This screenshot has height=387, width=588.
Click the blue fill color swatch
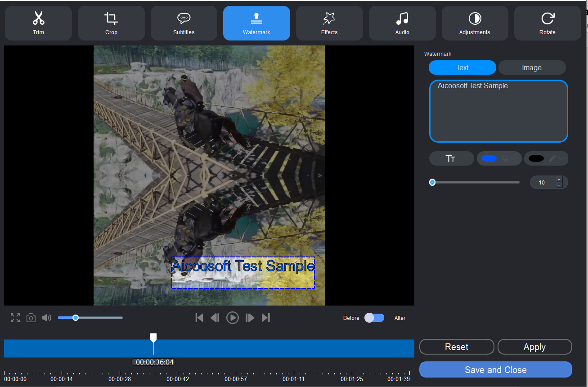489,158
